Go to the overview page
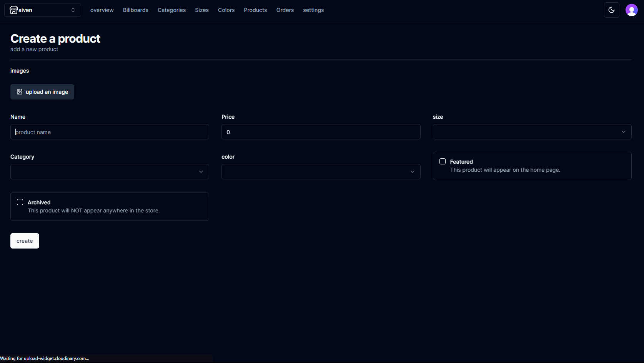This screenshot has width=644, height=363. (x=102, y=10)
